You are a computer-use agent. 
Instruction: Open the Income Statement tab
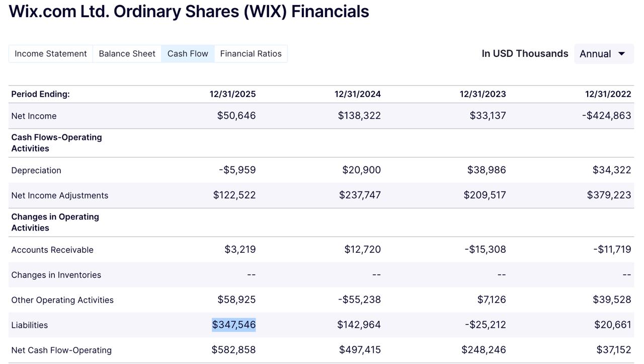pos(51,54)
